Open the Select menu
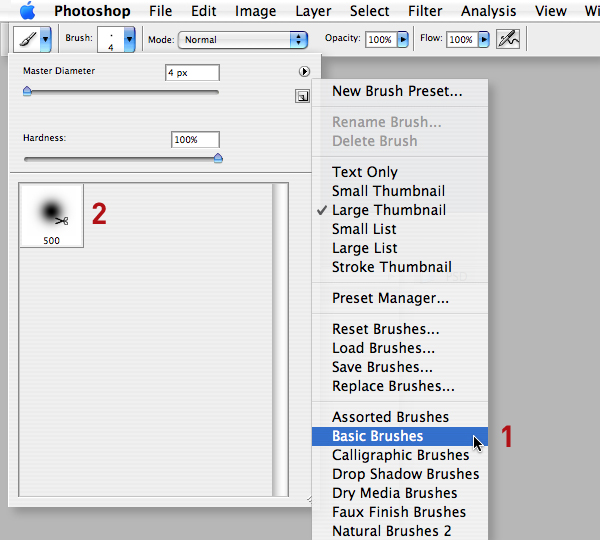The width and height of the screenshot is (600, 540). tap(369, 11)
